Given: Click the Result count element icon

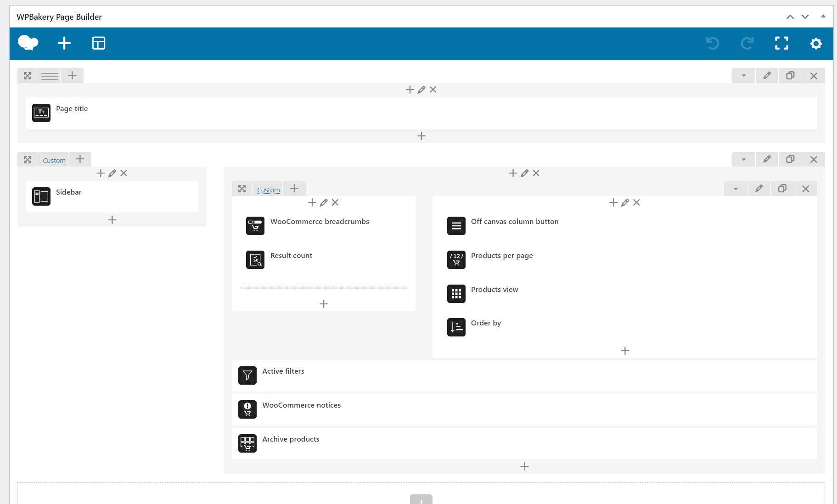Looking at the screenshot, I should pyautogui.click(x=255, y=260).
